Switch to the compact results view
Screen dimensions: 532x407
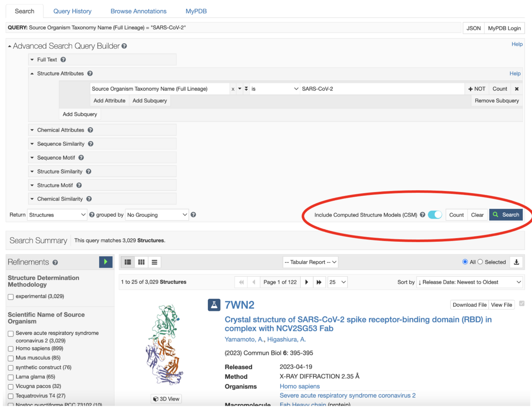[154, 262]
